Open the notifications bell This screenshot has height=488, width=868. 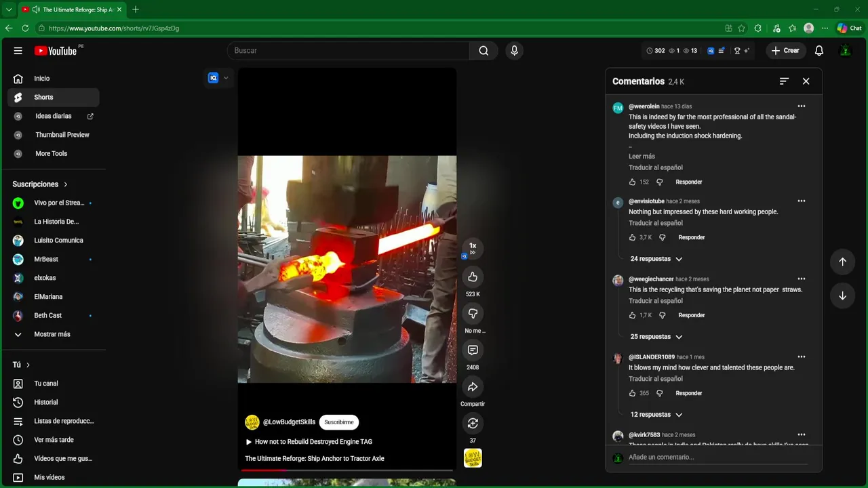(x=819, y=51)
